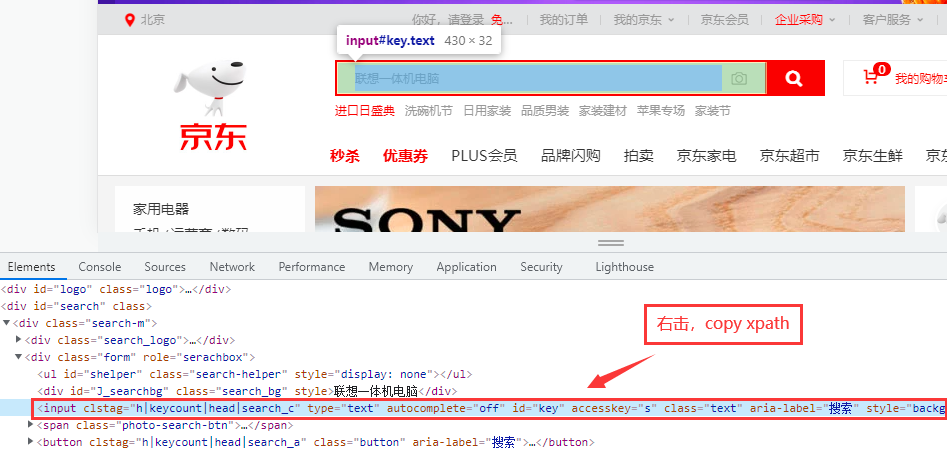This screenshot has height=454, width=947.
Task: Open 我的订单 link
Action: [563, 20]
